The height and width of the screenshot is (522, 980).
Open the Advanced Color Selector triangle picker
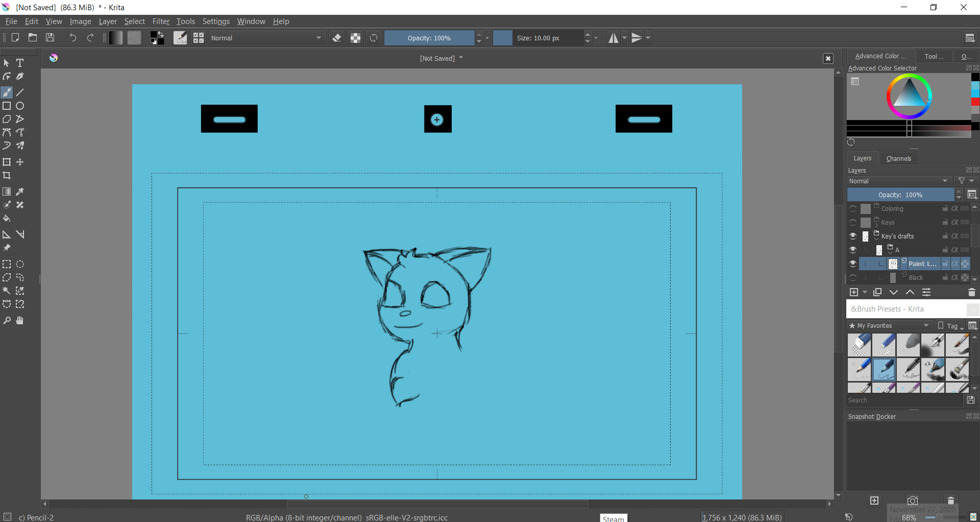[910, 96]
